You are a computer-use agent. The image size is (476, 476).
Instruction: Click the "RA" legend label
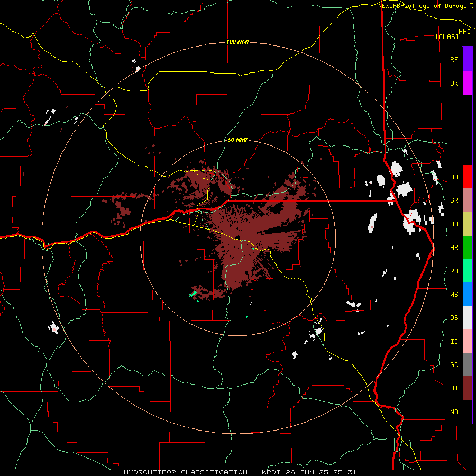454,271
